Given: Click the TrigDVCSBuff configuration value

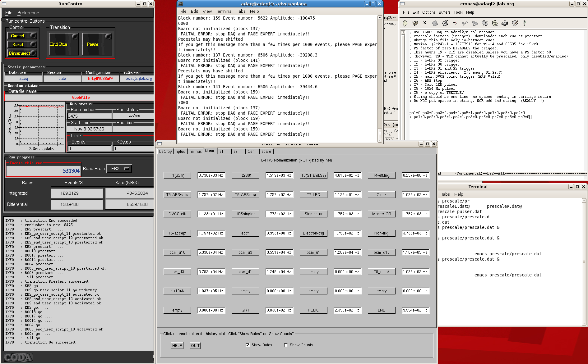Looking at the screenshot, I should (100, 79).
